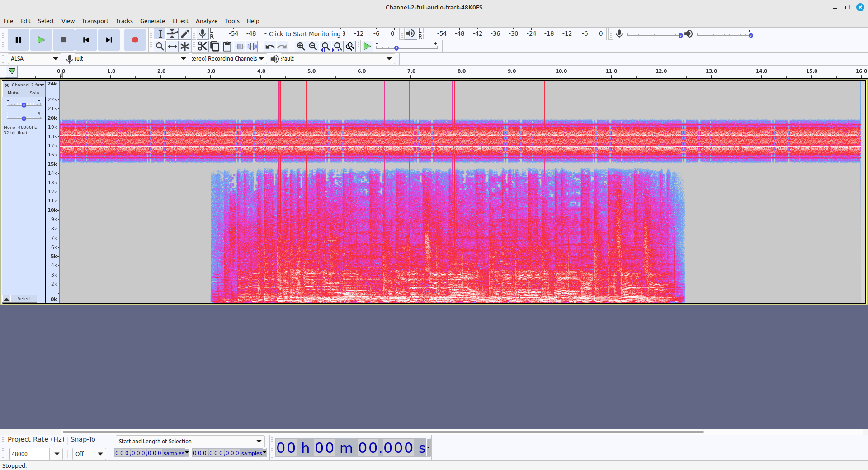Screen dimensions: 868x470
Task: Open the Analyze menu
Action: click(x=206, y=21)
